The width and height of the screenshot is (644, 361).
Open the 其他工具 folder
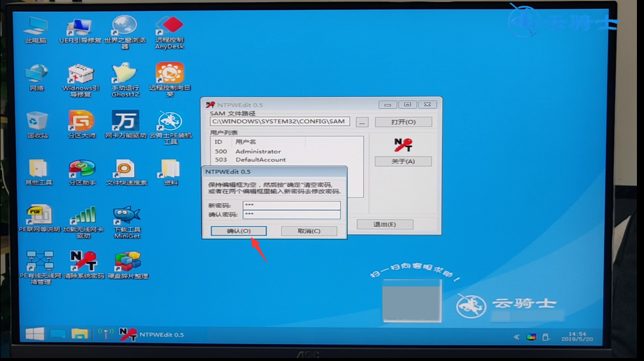pos(37,169)
